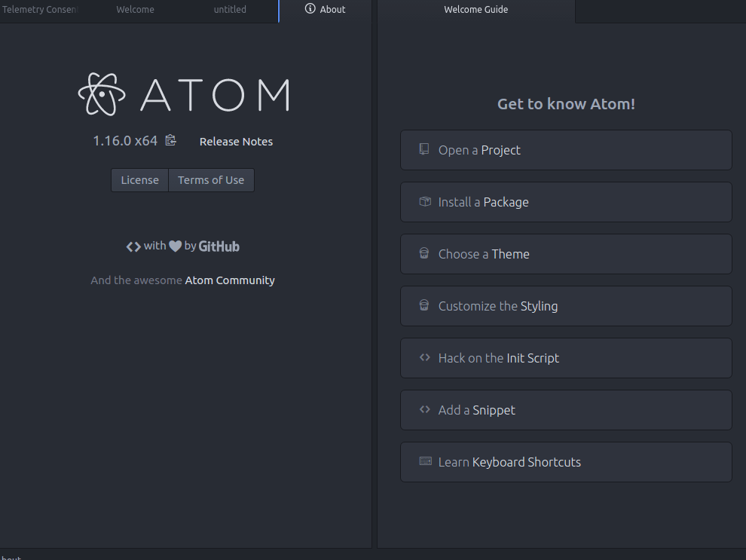Screen dimensions: 746x560
Task: Click the book icon beside Open a Project
Action: (424, 149)
